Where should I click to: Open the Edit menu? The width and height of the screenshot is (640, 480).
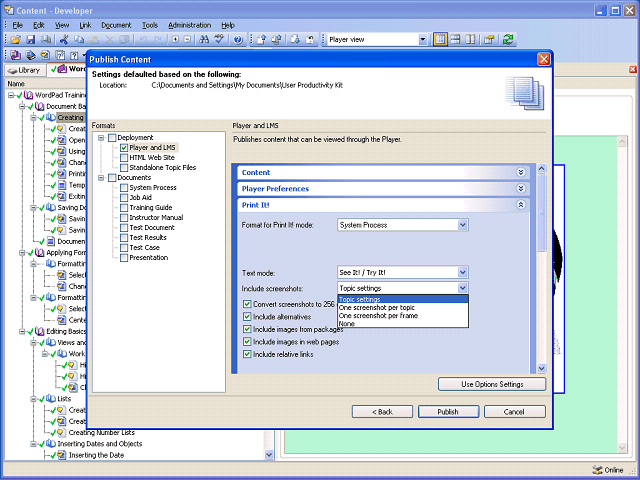39,25
